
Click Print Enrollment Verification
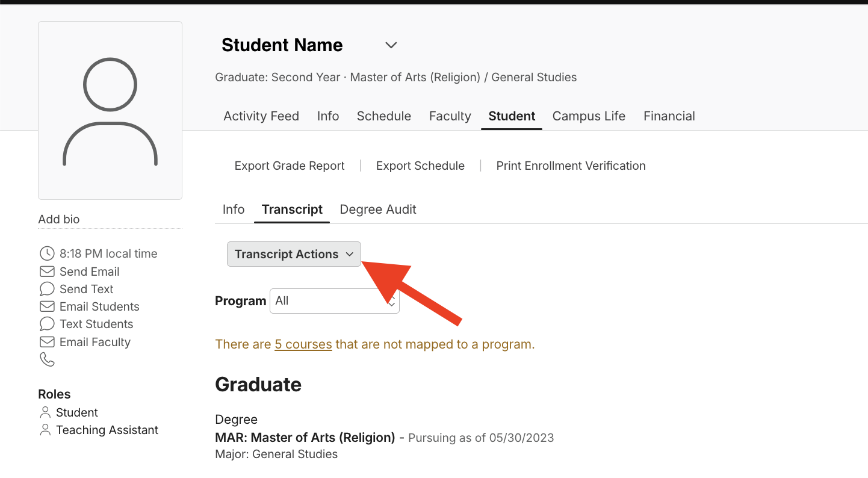(571, 166)
